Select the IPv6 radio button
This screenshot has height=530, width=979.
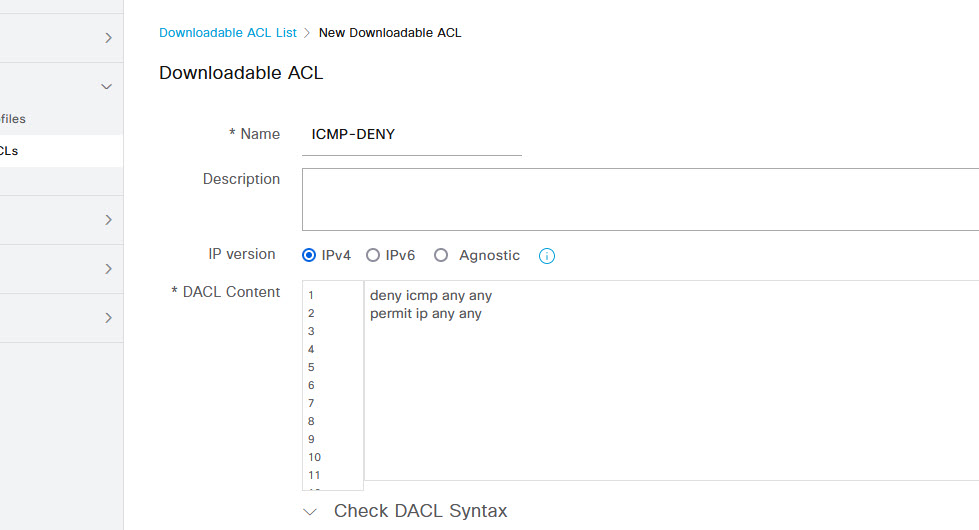click(373, 255)
